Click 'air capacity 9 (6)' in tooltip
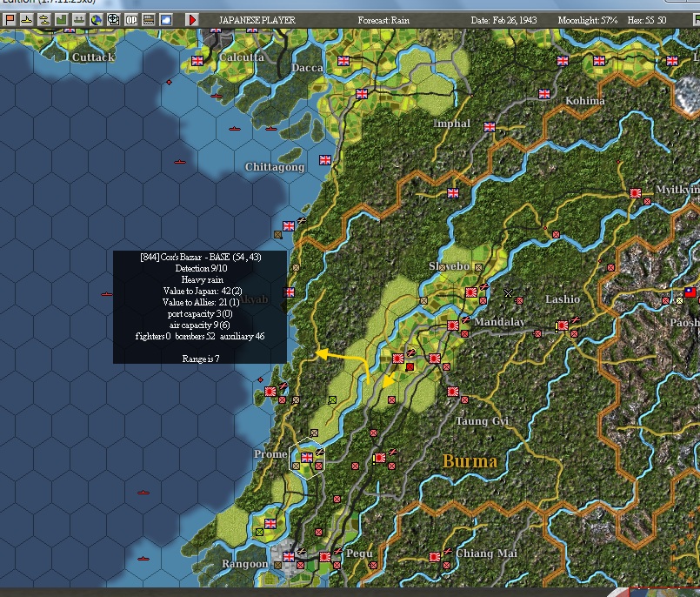 199,325
